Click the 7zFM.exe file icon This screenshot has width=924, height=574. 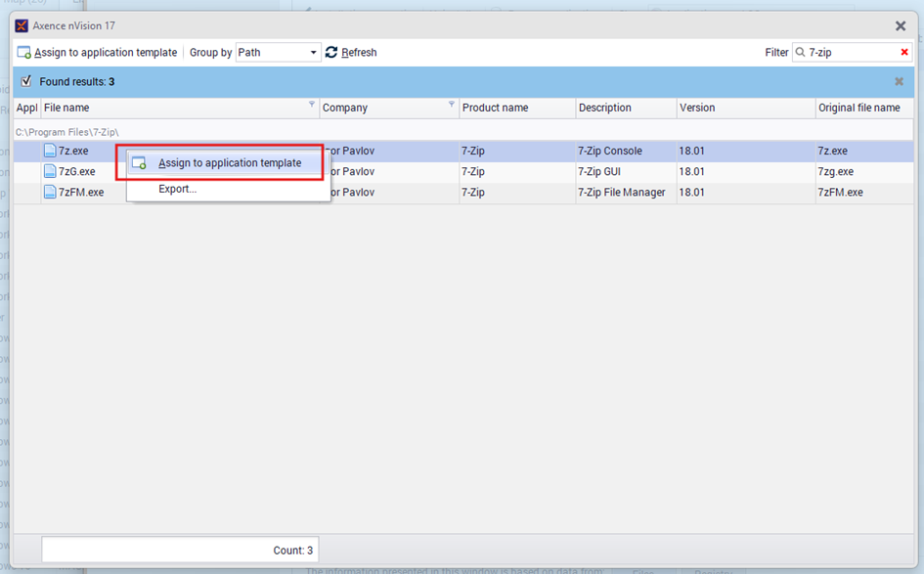click(x=50, y=193)
